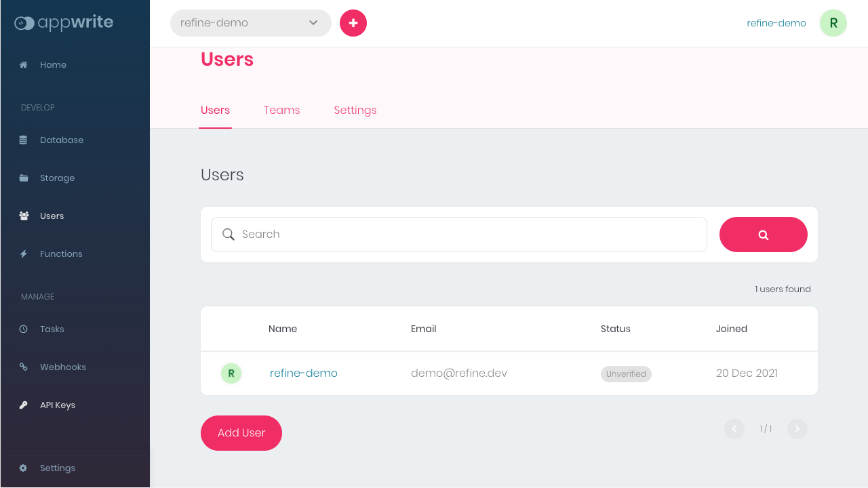Viewport: 868px width, 488px height.
Task: Open the refine-demo user name link
Action: coord(303,373)
